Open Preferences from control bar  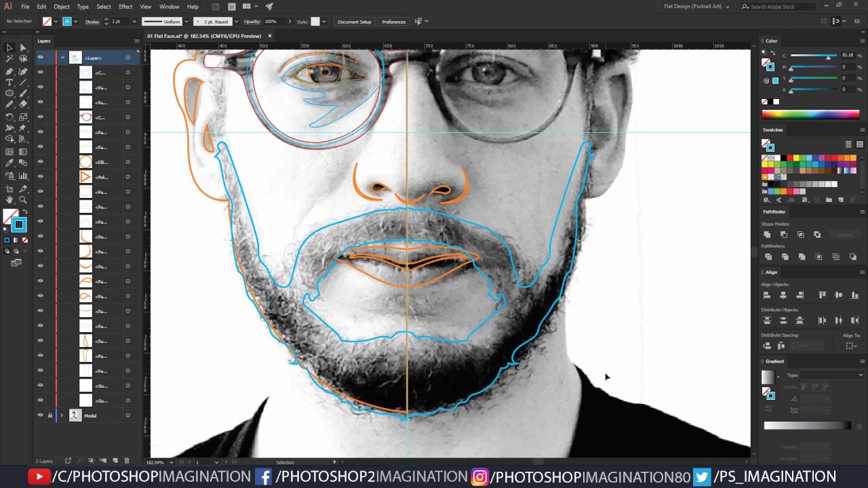pos(394,22)
